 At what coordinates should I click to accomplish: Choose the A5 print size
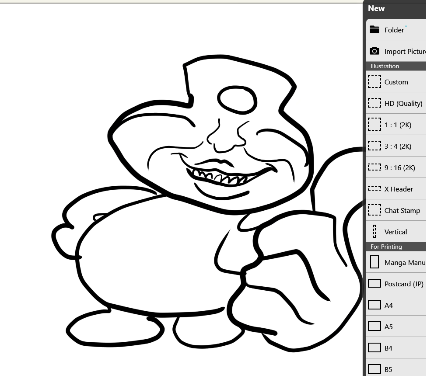(396, 326)
